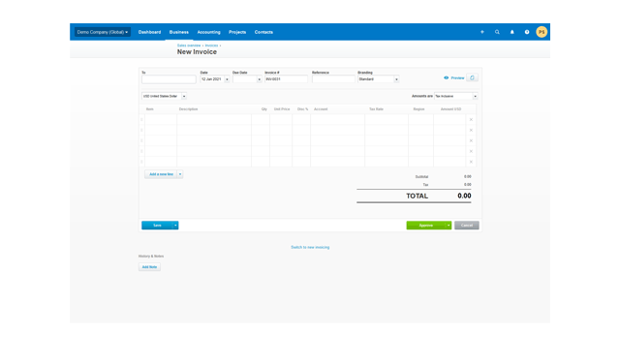620x364 pixels.
Task: Click the copy icon button next to Preview
Action: [472, 77]
